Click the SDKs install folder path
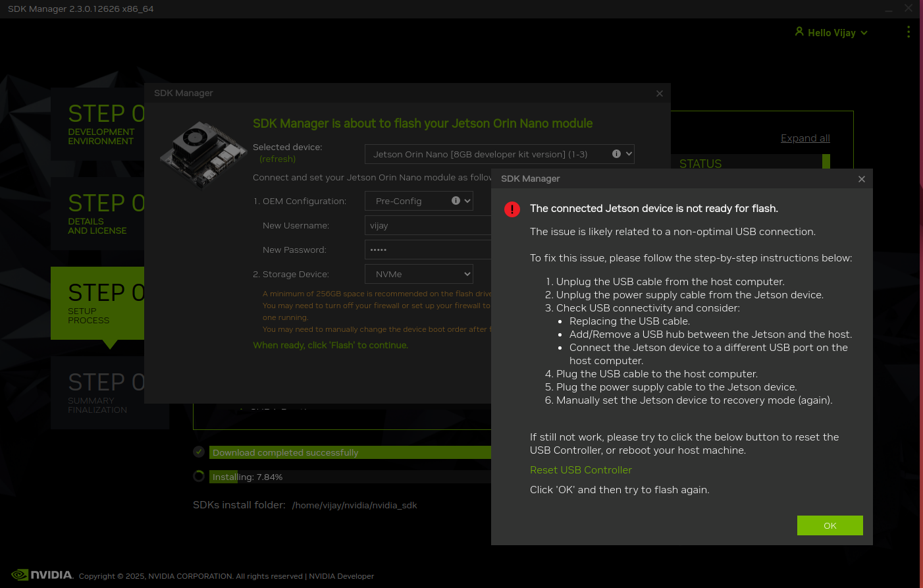 [x=355, y=506]
